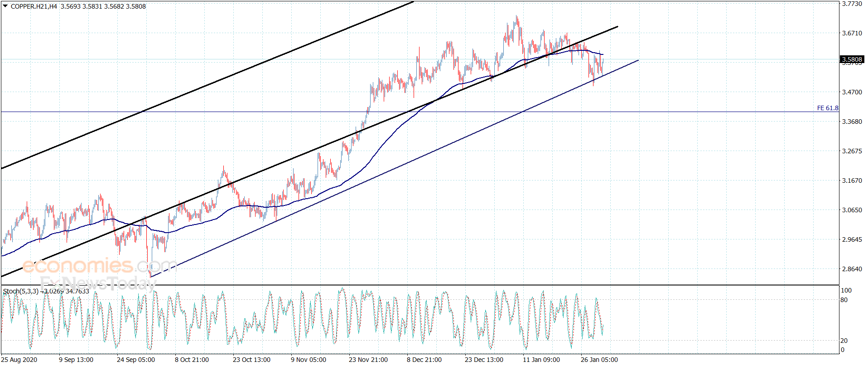The image size is (868, 366).
Task: Click the 3.6710 price axis label
Action: pos(852,33)
